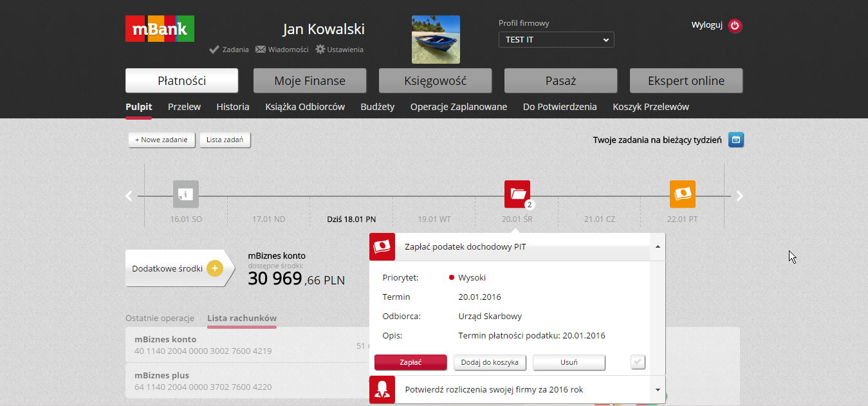Click the 19.01 WT date label
This screenshot has width=868, height=406.
pos(434,219)
